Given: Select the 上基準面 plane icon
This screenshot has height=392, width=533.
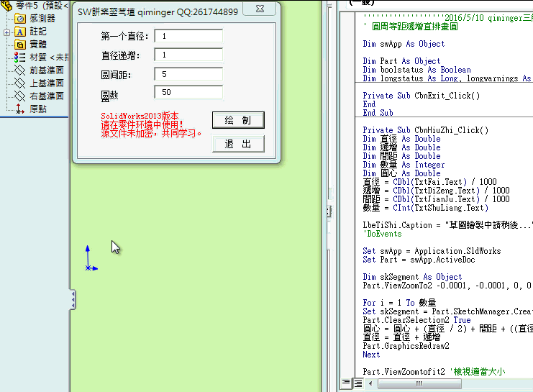Looking at the screenshot, I should 19,83.
